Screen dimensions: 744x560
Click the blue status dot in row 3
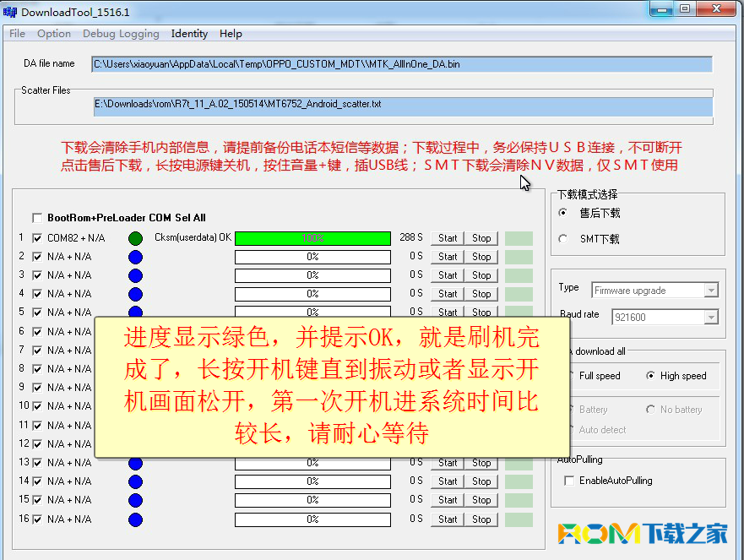(x=135, y=275)
